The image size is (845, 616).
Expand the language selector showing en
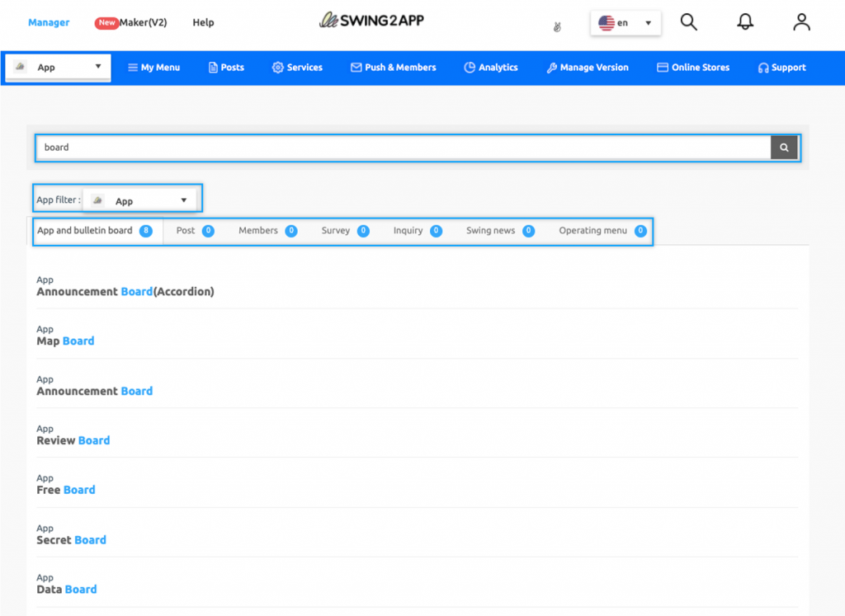point(625,22)
